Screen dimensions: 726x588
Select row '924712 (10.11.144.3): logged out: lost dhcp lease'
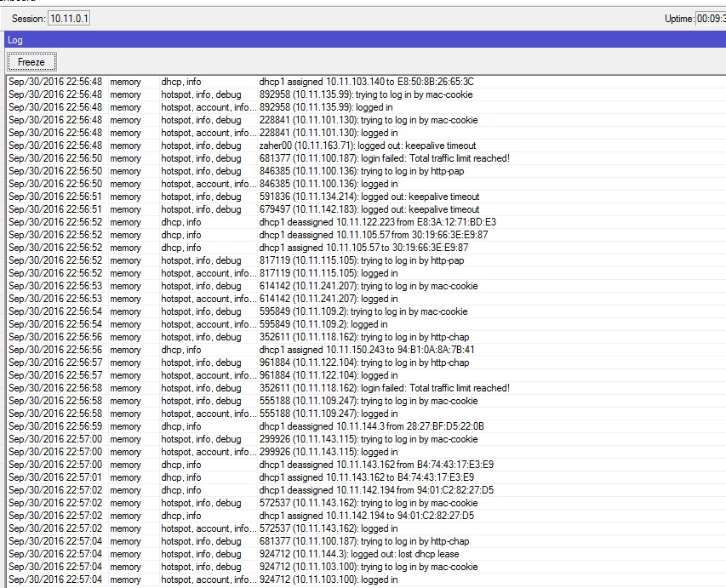(x=366, y=554)
